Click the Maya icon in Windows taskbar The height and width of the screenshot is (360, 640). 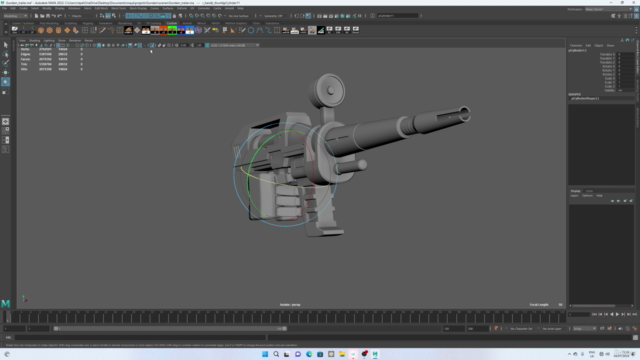pyautogui.click(x=375, y=354)
